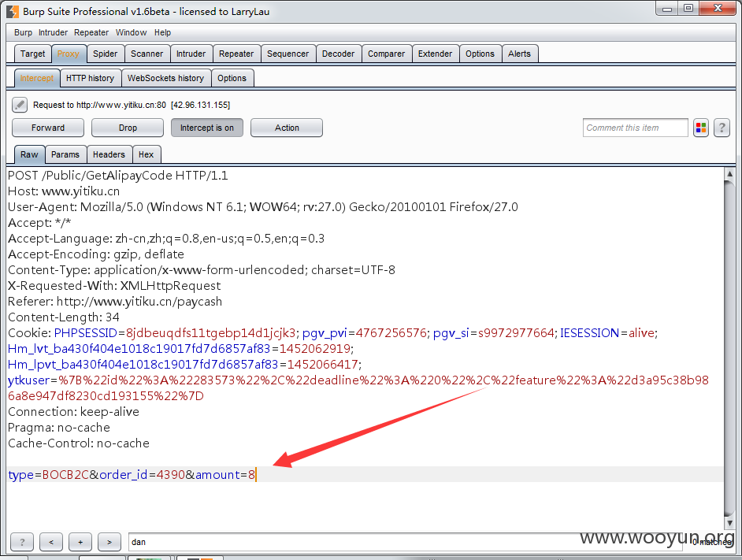Screen dimensions: 742x560
Task: Click the Burp Suite logo icon in title bar
Action: coord(13,12)
